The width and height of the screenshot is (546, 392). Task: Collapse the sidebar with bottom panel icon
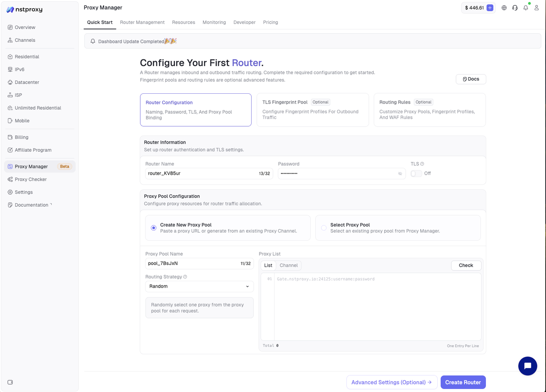pyautogui.click(x=10, y=382)
